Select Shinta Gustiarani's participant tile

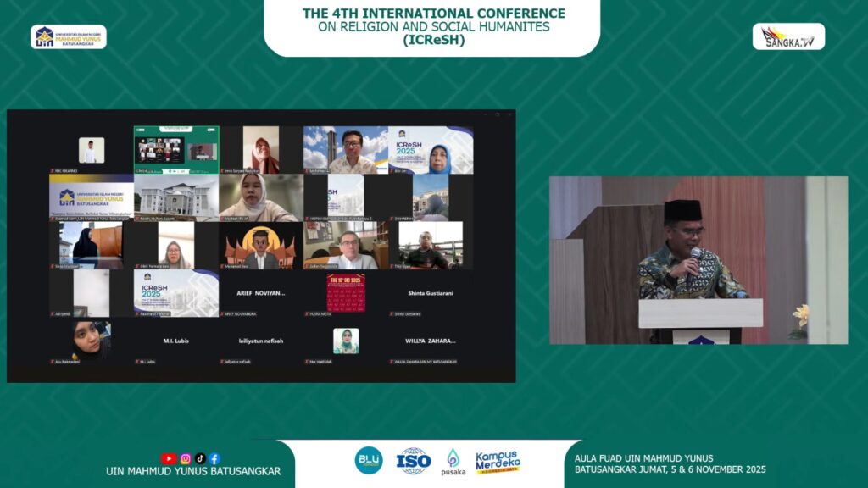[431, 293]
